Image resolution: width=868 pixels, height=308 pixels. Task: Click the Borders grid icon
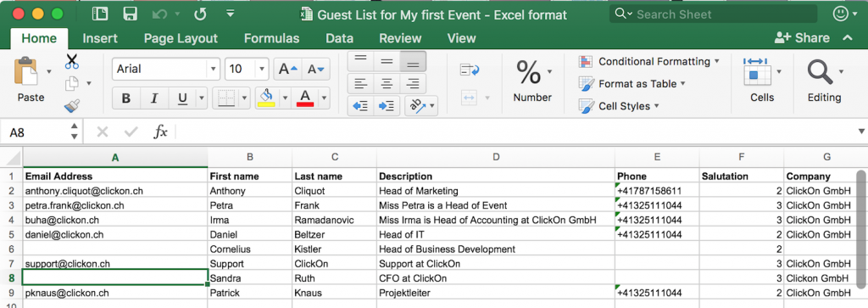[227, 98]
